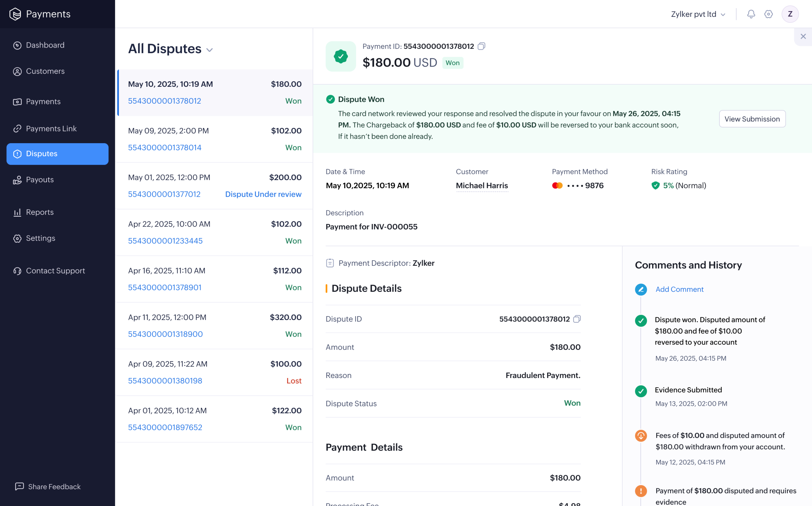Click the Add Comment link
The image size is (812, 506).
tap(679, 290)
